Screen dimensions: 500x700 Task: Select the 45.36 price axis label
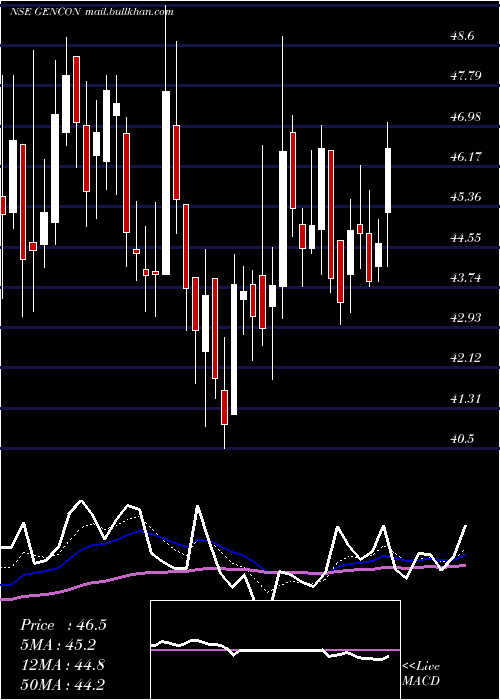coord(466,197)
